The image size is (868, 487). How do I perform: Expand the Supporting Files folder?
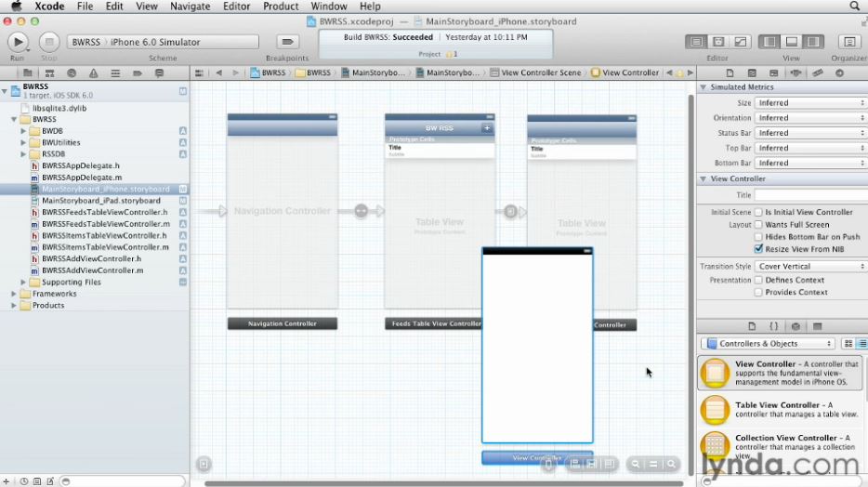point(23,283)
